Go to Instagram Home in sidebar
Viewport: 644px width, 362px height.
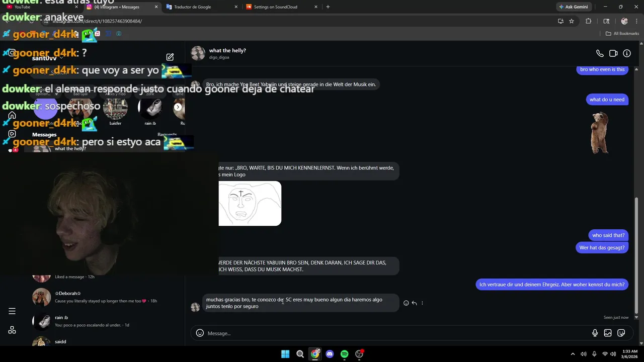(12, 115)
